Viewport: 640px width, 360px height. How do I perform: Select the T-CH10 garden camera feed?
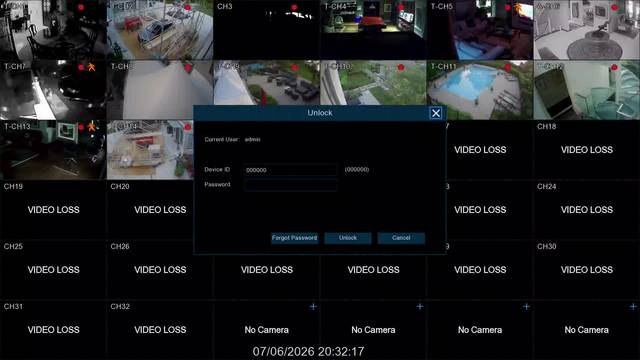pos(373,83)
